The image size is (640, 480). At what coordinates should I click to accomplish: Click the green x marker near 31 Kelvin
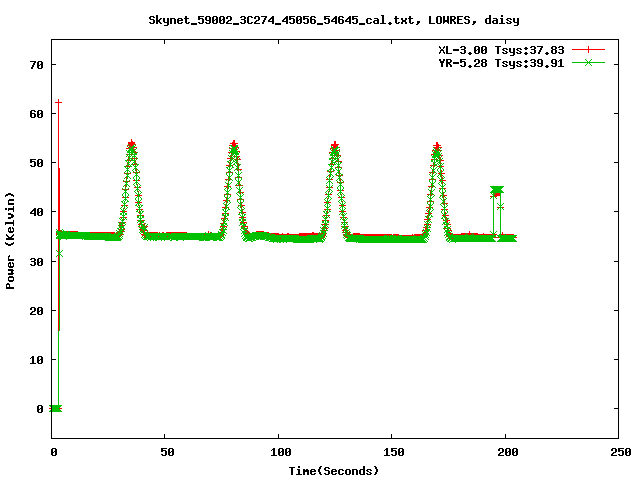[60, 254]
